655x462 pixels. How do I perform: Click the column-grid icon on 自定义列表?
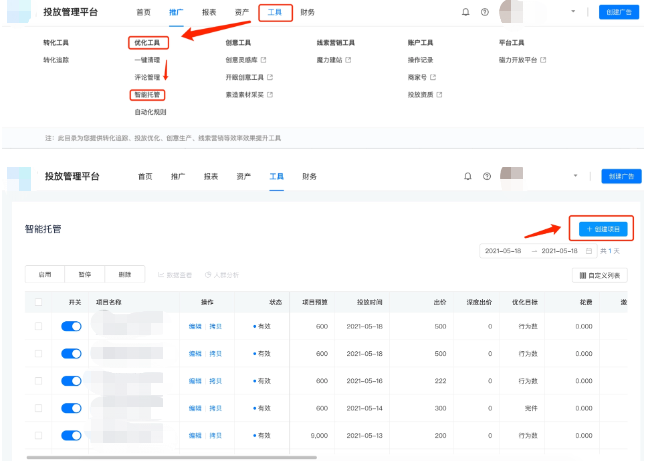tap(583, 275)
